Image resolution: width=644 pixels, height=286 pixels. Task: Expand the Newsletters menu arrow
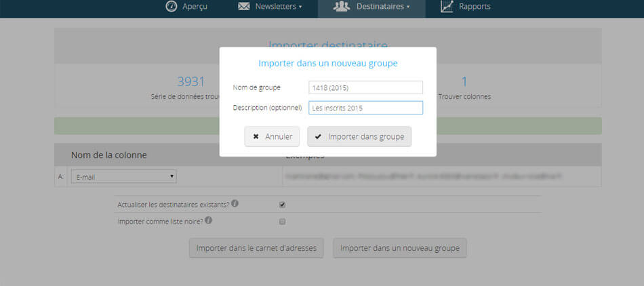300,7
